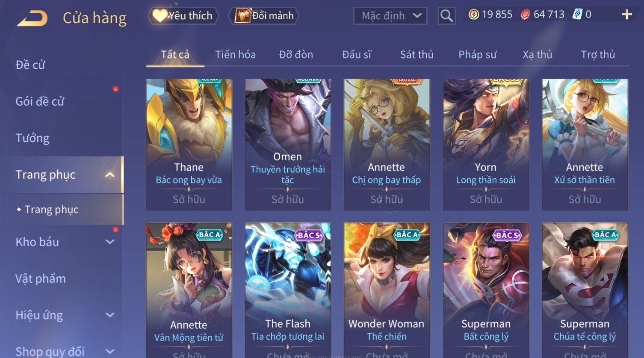This screenshot has width=644, height=358.
Task: Click the blue coupon currency icon
Action: (x=577, y=15)
